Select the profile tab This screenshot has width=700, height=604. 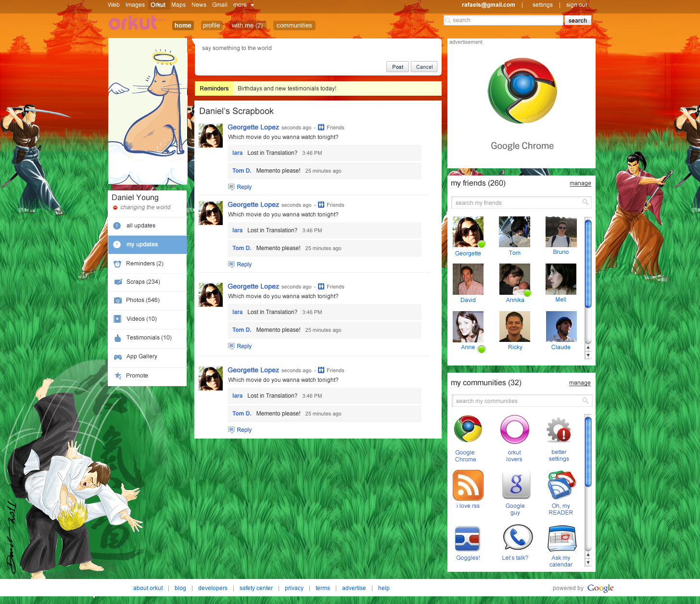(x=211, y=25)
